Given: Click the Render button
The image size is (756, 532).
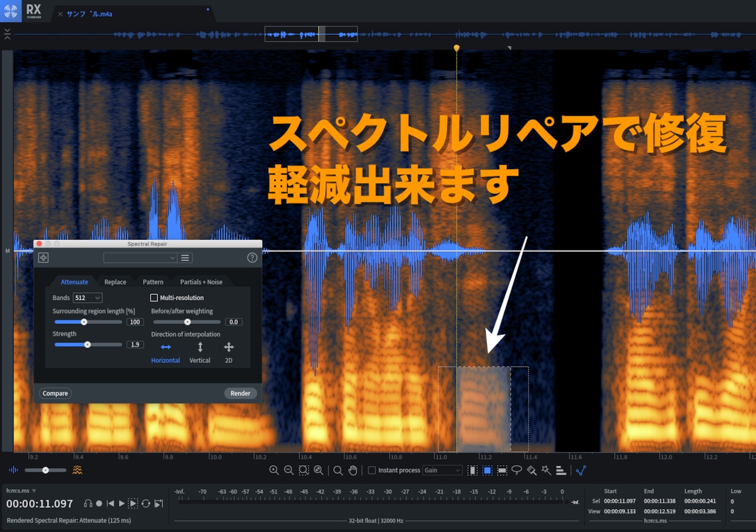Looking at the screenshot, I should [240, 393].
